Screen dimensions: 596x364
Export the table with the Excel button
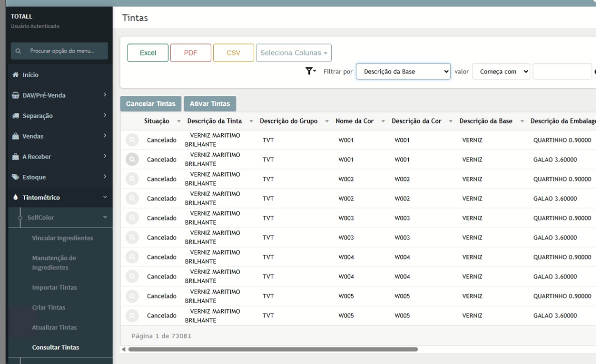click(148, 53)
